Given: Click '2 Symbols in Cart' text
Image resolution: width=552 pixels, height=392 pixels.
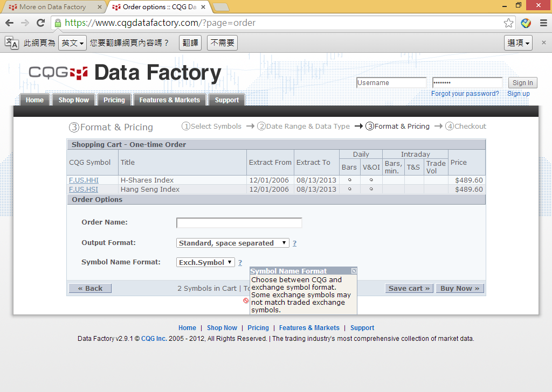Looking at the screenshot, I should [x=207, y=288].
